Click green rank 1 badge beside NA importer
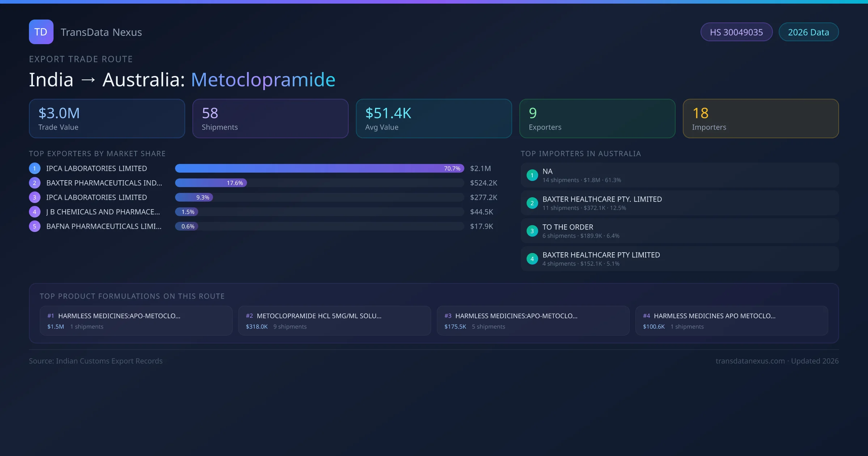The height and width of the screenshot is (456, 868). [x=532, y=175]
